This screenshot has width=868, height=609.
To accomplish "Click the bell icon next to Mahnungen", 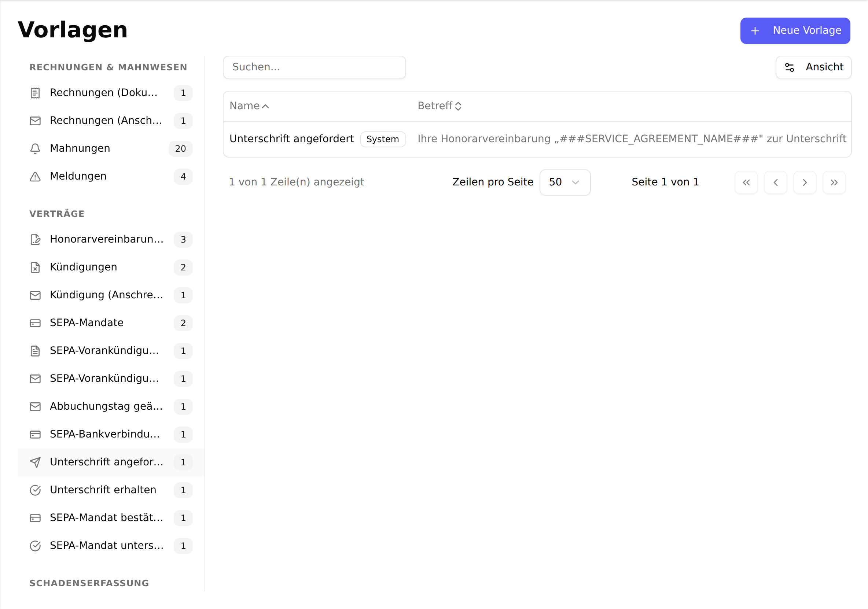I will pos(35,148).
